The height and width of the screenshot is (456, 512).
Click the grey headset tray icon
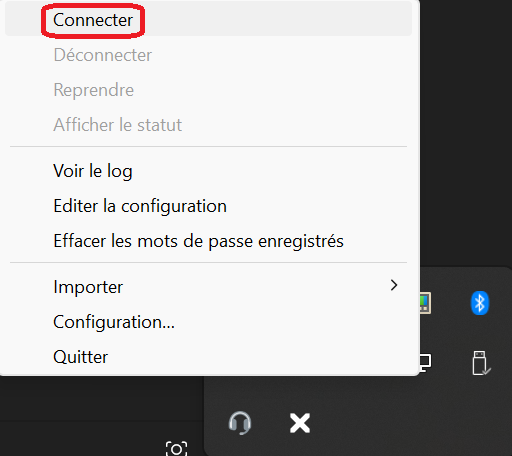240,423
